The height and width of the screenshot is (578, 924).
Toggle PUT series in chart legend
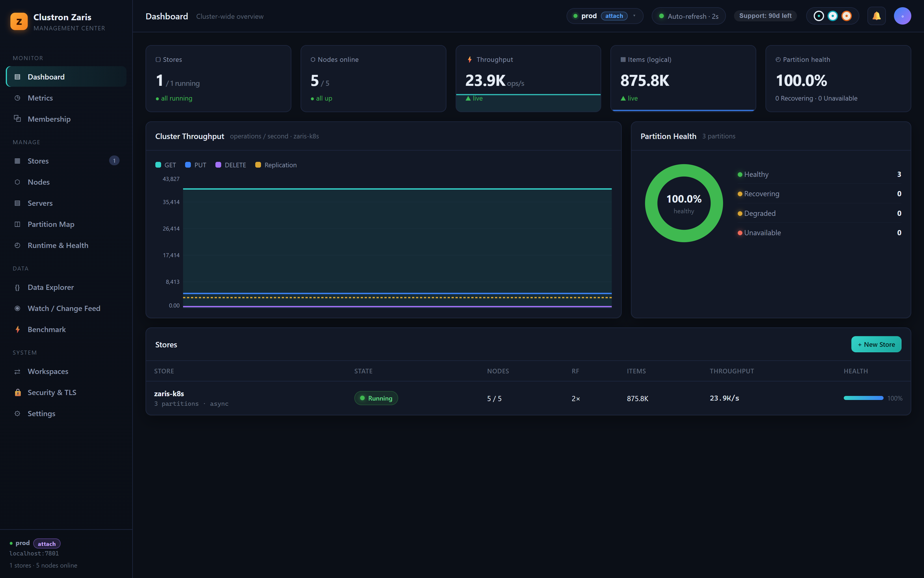pos(195,165)
